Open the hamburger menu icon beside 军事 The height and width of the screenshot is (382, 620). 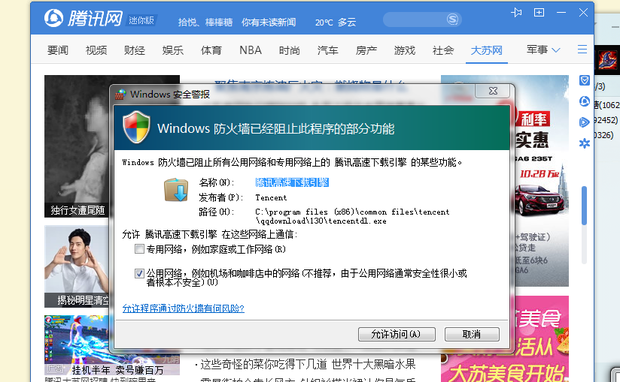click(582, 49)
